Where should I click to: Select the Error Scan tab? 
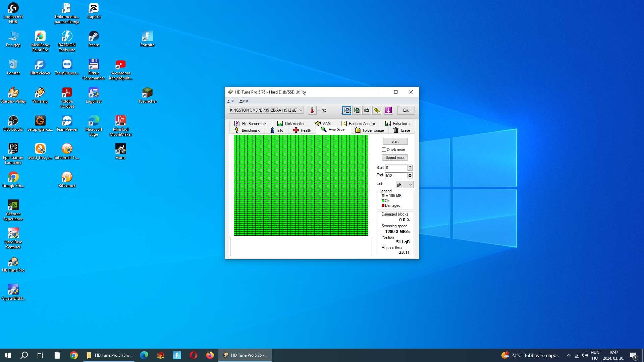(333, 130)
